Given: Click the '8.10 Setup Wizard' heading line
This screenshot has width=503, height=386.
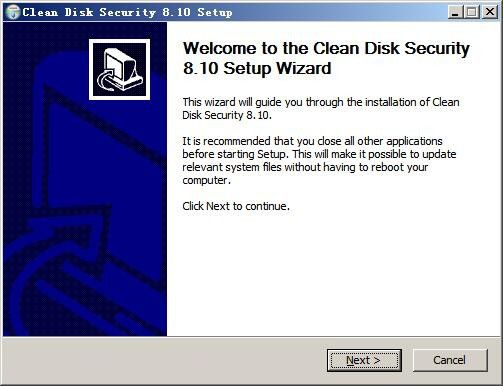Looking at the screenshot, I should click(x=257, y=68).
